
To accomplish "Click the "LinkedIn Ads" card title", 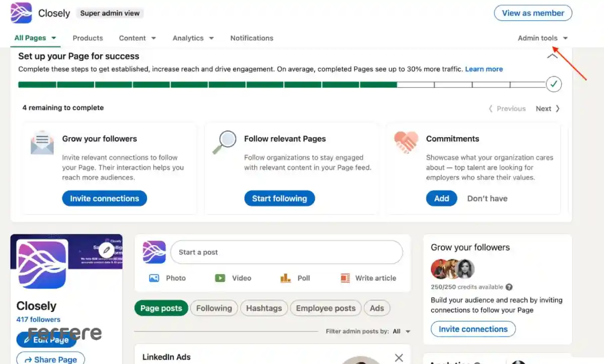I will pos(166,357).
